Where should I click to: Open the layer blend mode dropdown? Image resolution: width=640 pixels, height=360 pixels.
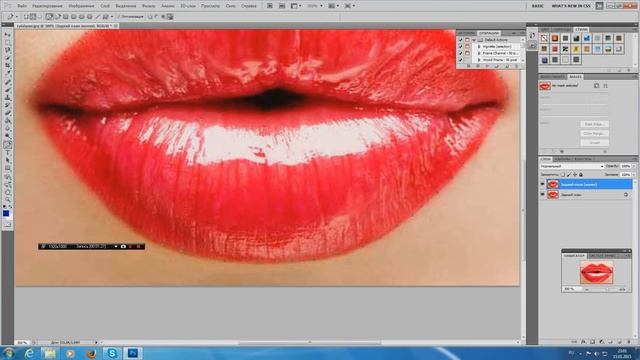[x=571, y=167]
